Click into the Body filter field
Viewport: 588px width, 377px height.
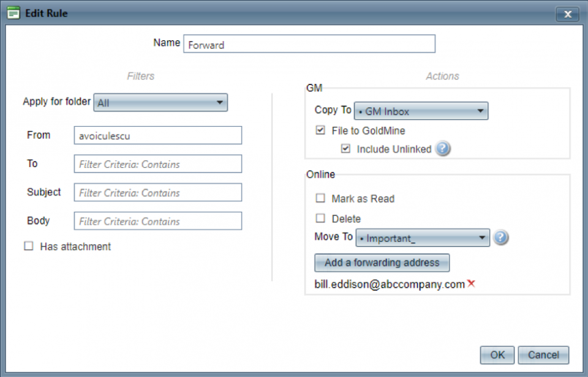(x=158, y=221)
